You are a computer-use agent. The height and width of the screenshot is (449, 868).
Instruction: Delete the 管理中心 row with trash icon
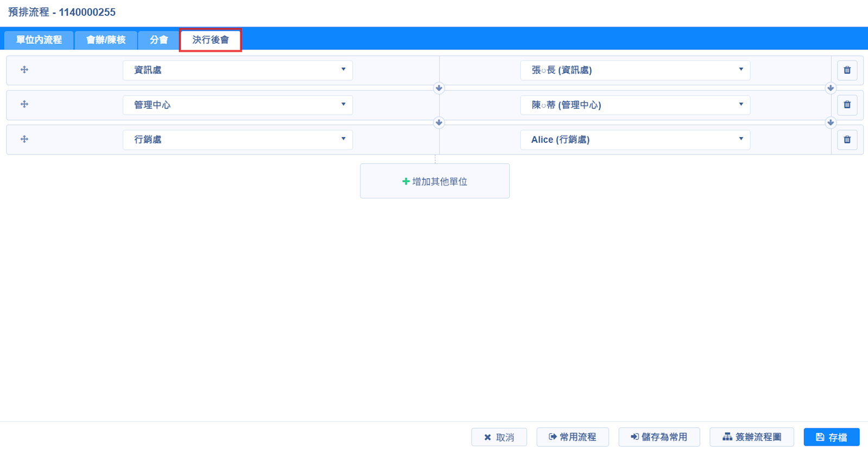point(847,105)
